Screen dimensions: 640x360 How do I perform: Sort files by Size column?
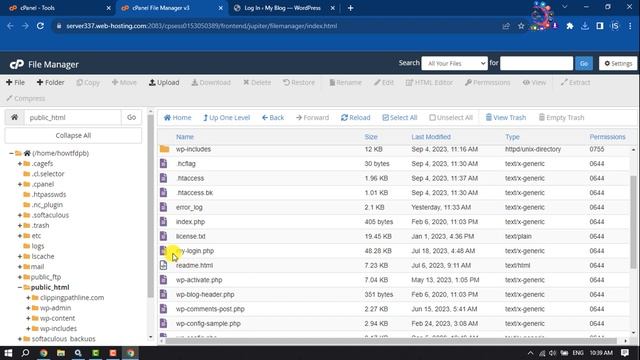tap(371, 137)
